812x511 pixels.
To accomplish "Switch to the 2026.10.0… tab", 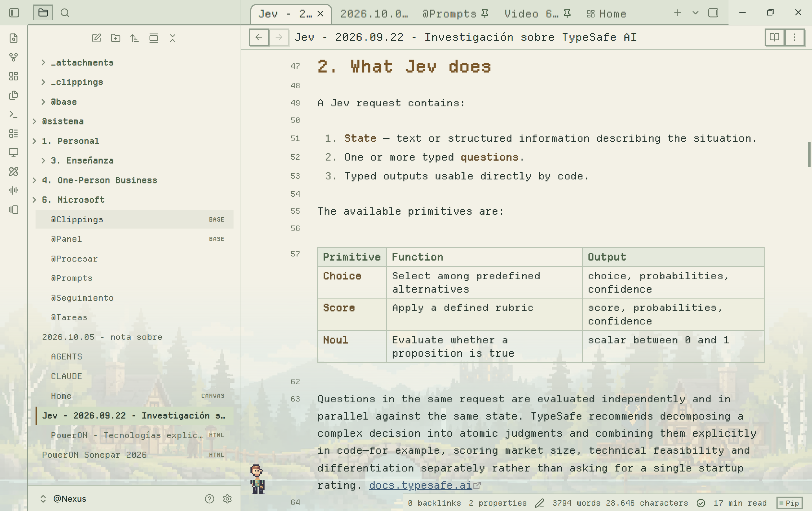I will pos(374,14).
